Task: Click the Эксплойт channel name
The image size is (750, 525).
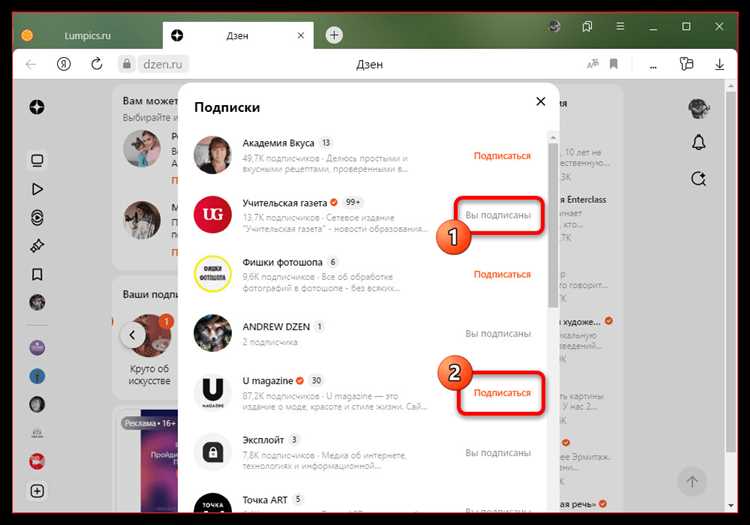Action: click(x=263, y=440)
